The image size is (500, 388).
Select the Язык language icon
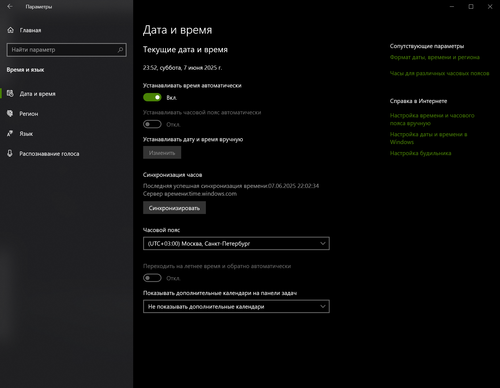point(10,133)
